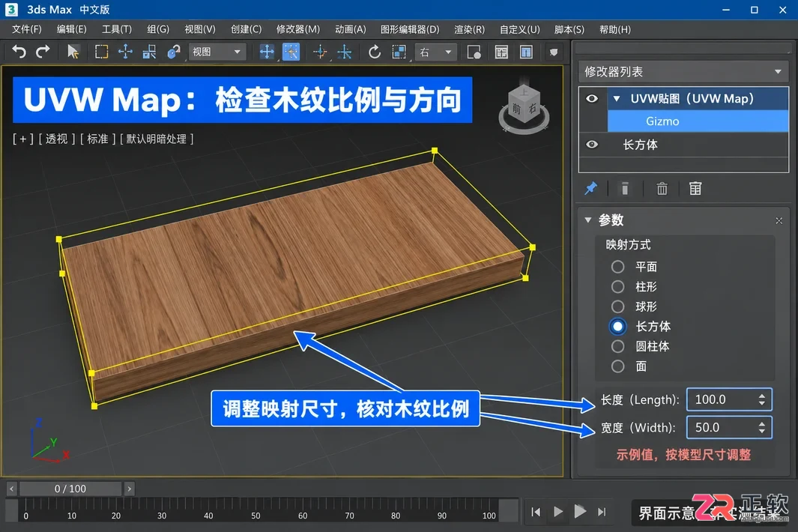This screenshot has width=798, height=532.
Task: Click the render setup toolbar icon
Action: click(x=474, y=52)
